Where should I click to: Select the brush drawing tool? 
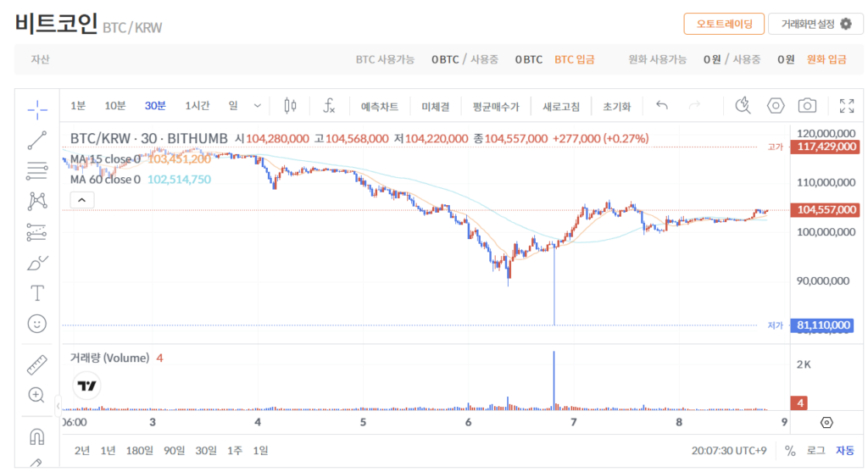(37, 263)
